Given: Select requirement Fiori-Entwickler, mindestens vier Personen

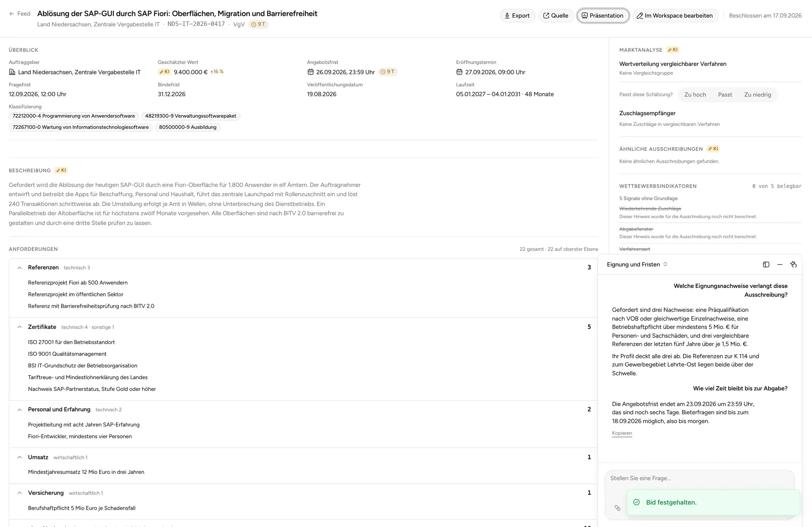Looking at the screenshot, I should coord(80,437).
